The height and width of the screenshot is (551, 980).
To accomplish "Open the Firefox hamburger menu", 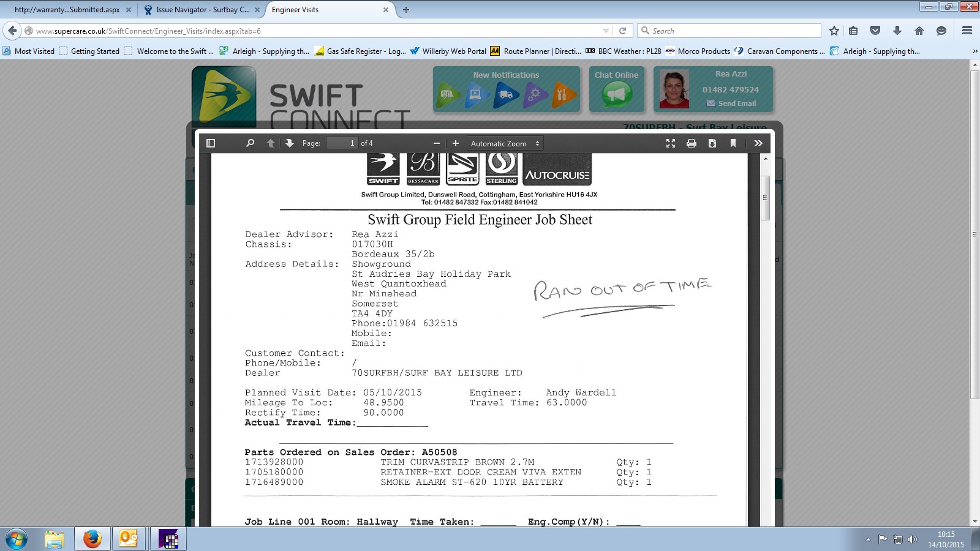I will 967,31.
